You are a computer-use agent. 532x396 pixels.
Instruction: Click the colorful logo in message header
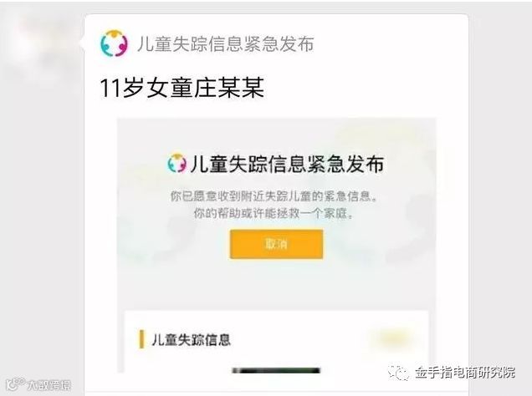(x=114, y=43)
